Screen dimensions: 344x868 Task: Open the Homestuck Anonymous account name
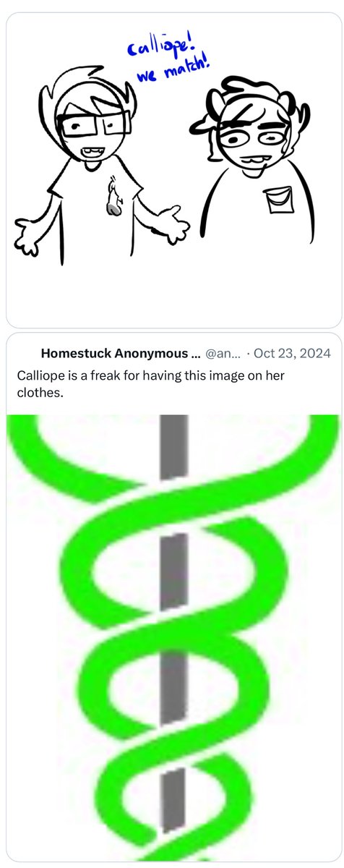pos(121,354)
